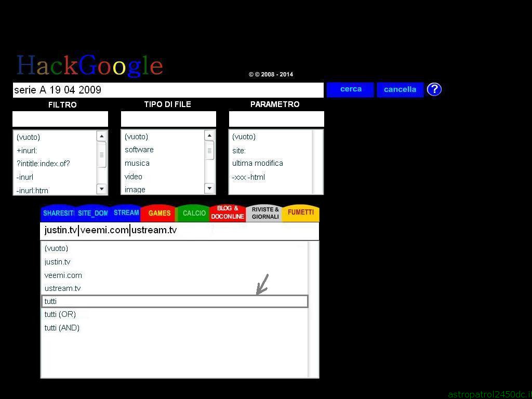The width and height of the screenshot is (532, 399).
Task: Click the cancella clear button
Action: click(400, 89)
